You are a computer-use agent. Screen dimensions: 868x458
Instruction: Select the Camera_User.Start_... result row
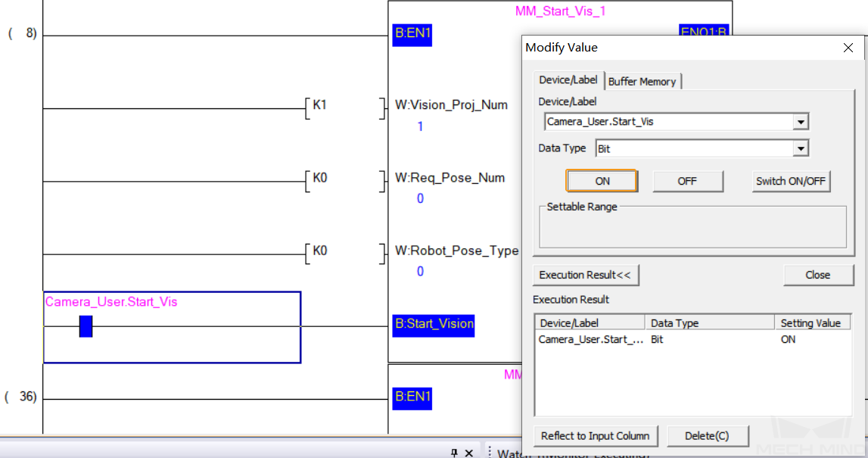692,339
